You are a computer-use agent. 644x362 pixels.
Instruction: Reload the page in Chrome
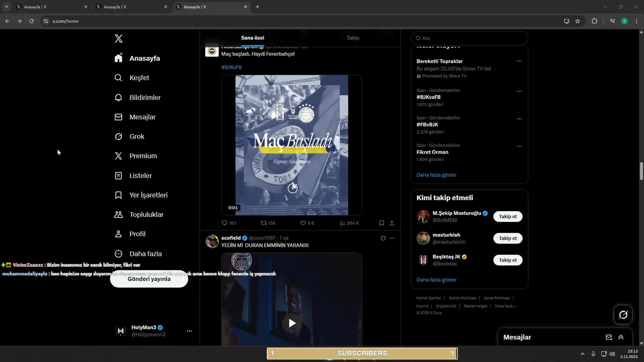(x=31, y=21)
